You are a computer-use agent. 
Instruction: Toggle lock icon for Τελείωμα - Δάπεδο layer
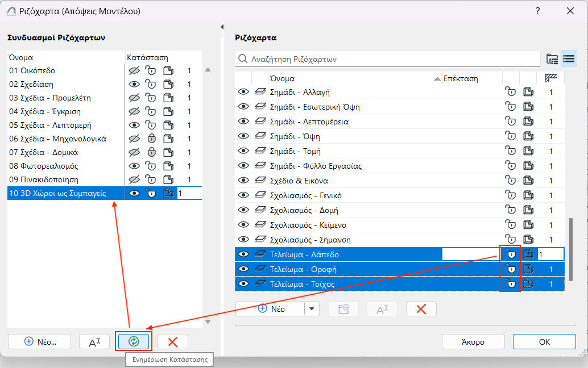[x=510, y=254]
